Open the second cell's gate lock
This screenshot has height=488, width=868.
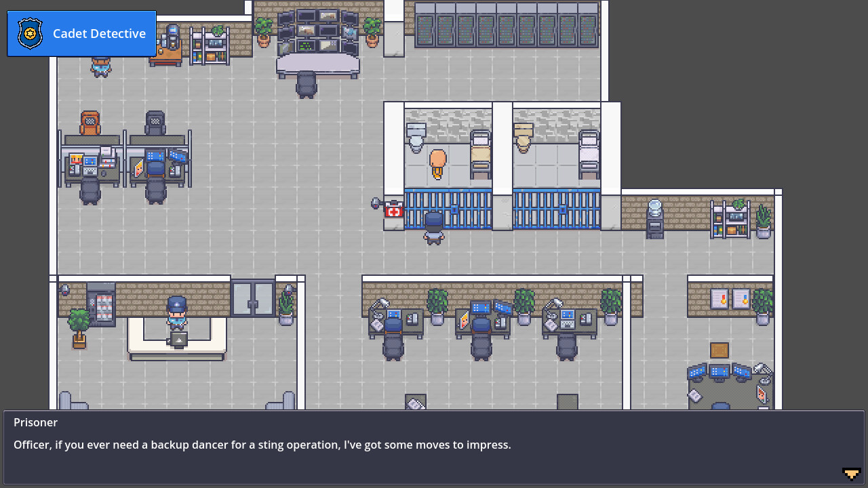click(x=562, y=209)
